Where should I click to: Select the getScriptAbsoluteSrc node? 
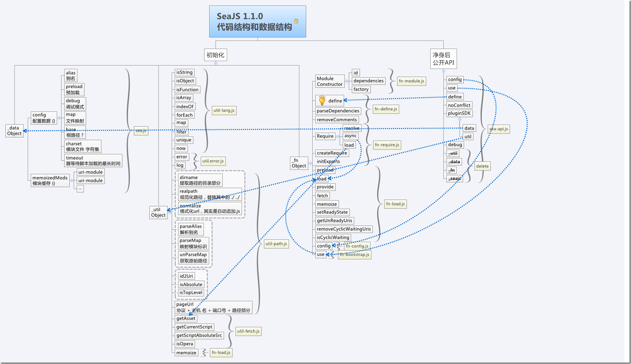199,335
